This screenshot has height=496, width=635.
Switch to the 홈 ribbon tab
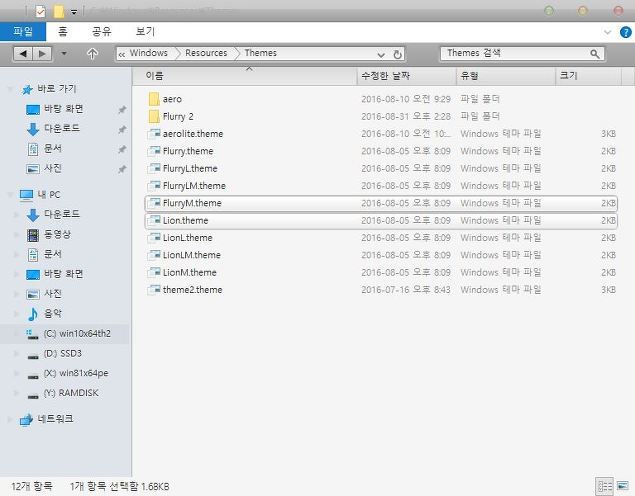pyautogui.click(x=63, y=32)
